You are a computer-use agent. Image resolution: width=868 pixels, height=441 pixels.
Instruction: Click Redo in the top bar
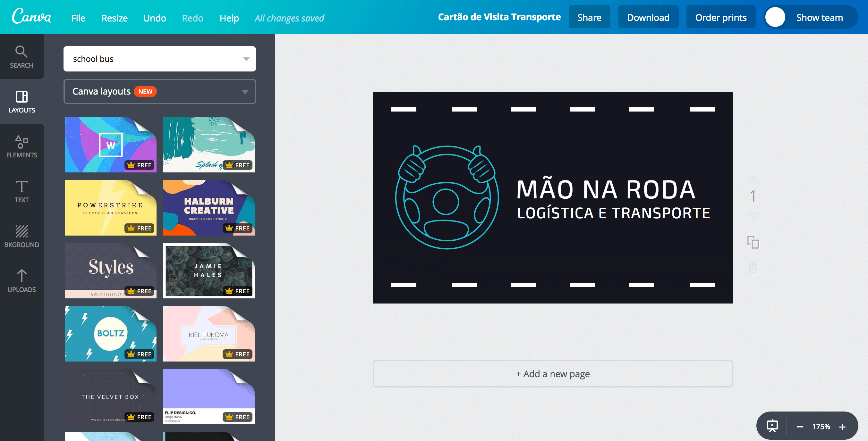click(192, 18)
